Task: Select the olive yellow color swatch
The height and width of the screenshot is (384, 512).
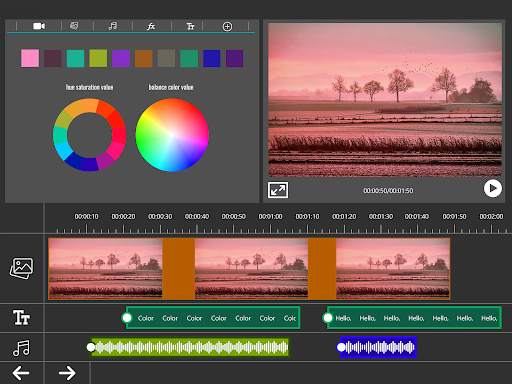Action: click(x=98, y=58)
